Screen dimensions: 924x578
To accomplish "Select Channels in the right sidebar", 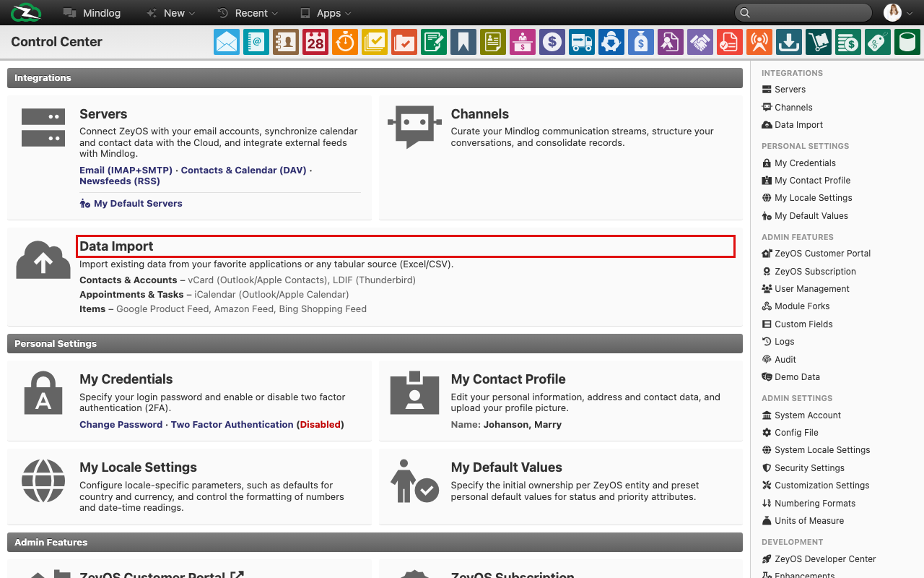I will (787, 108).
